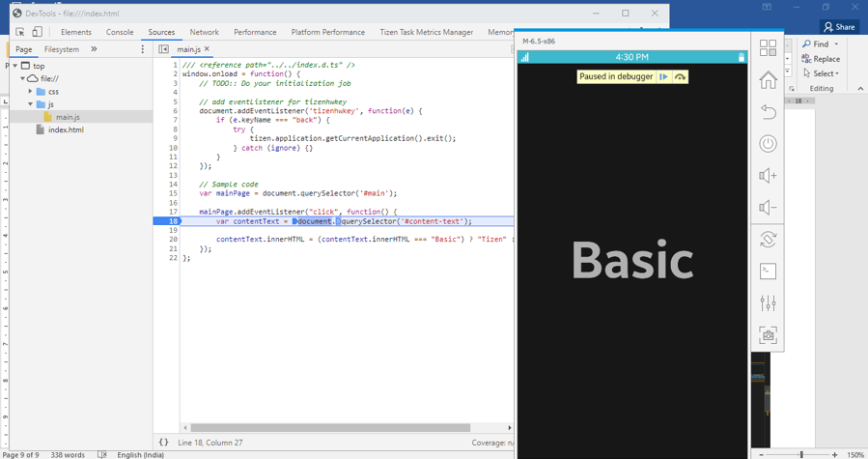Open the Select dropdown in Editing group
The height and width of the screenshot is (459, 868).
pyautogui.click(x=823, y=73)
